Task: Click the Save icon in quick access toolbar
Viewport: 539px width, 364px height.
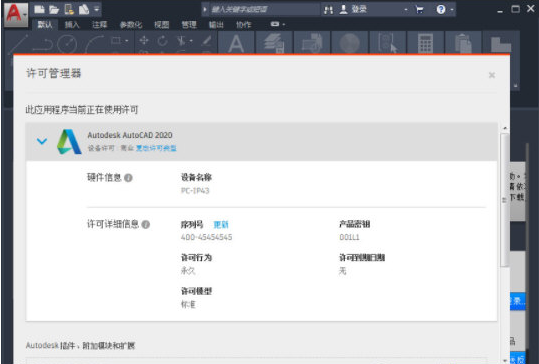Action: pos(69,10)
